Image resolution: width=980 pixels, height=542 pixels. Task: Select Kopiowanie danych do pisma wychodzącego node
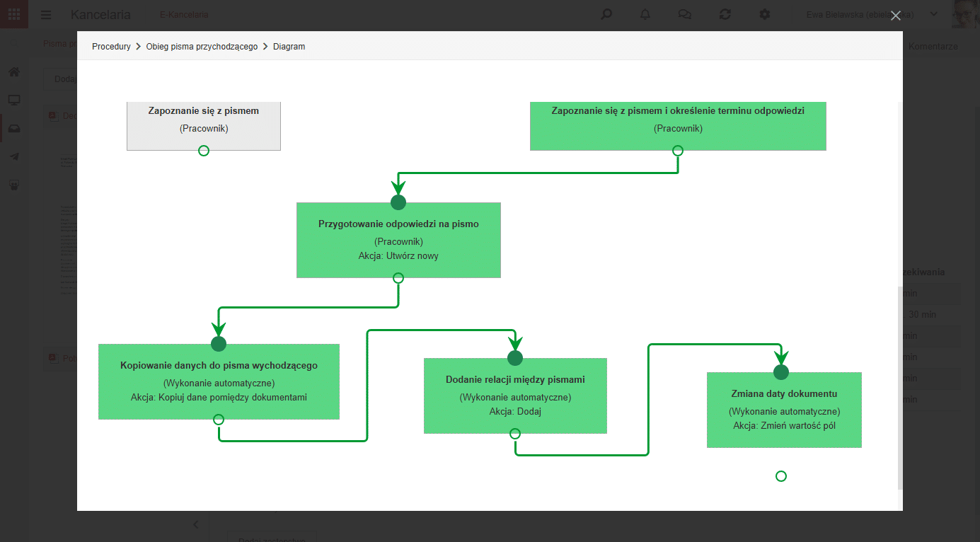coord(219,381)
